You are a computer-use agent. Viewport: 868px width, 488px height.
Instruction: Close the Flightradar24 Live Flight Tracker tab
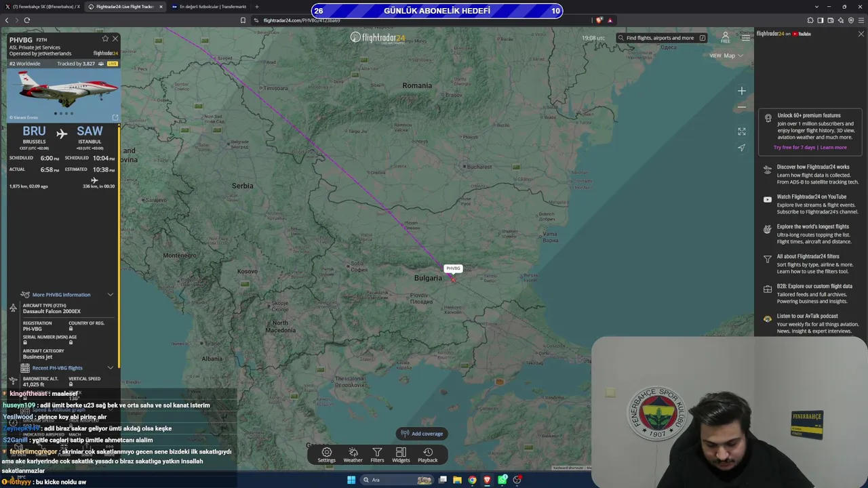click(x=161, y=7)
